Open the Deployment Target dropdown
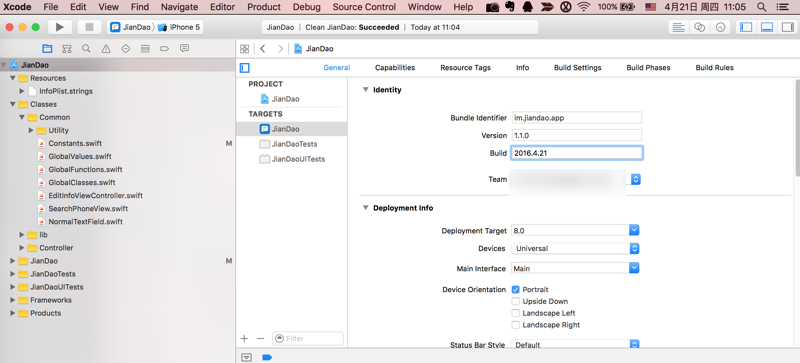Image resolution: width=800 pixels, height=363 pixels. (x=634, y=230)
